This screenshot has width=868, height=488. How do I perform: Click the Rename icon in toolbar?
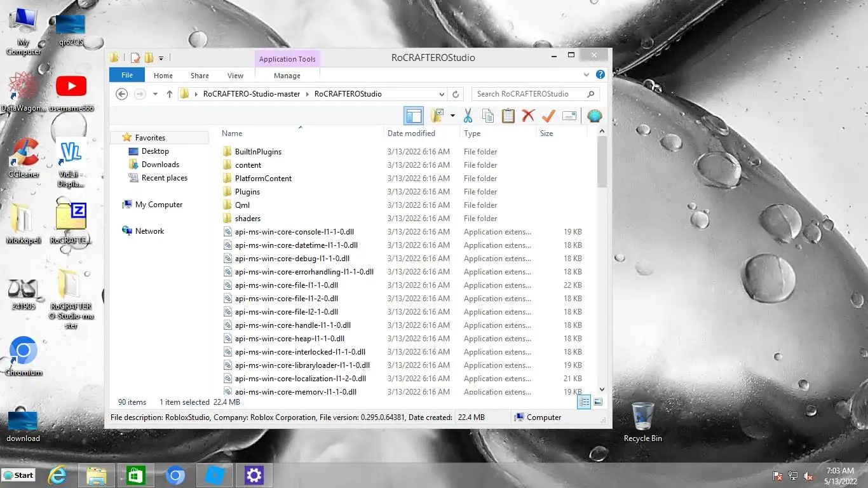[x=569, y=116]
